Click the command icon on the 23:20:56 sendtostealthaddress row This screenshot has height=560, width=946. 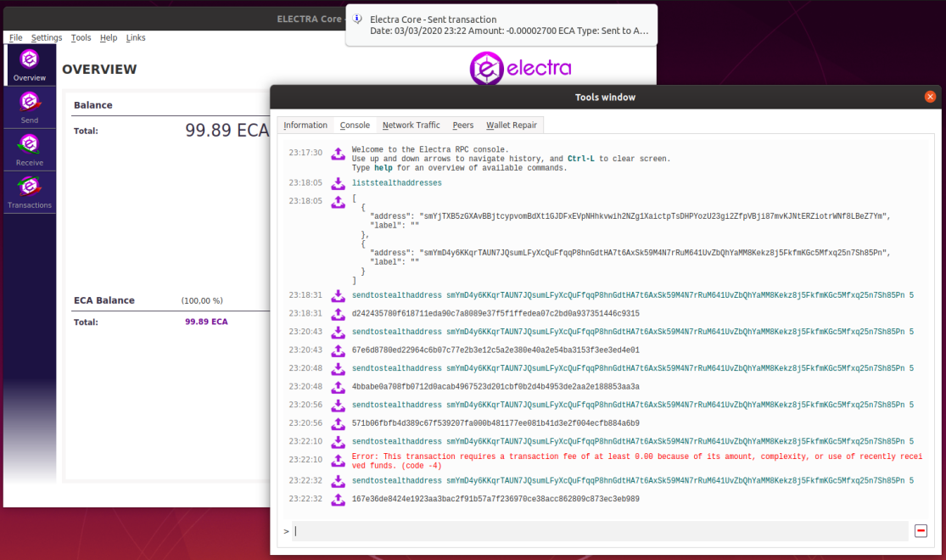point(338,405)
